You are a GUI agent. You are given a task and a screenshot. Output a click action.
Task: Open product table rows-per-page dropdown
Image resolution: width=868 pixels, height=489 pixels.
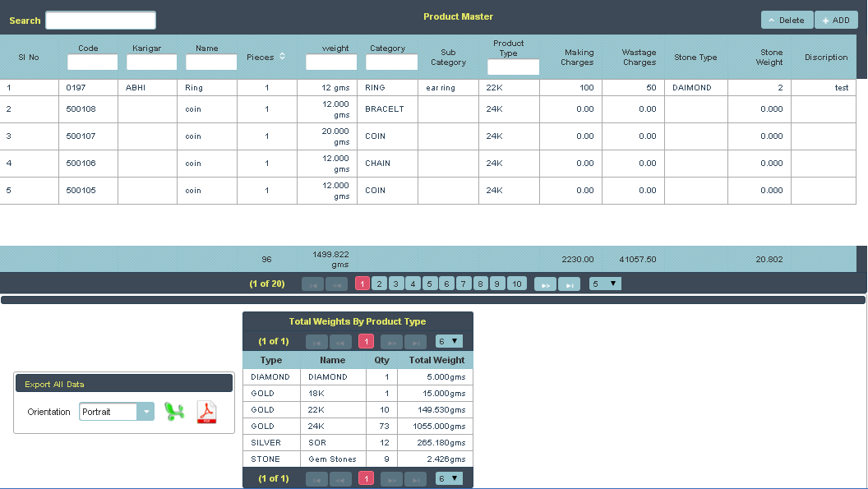[605, 284]
